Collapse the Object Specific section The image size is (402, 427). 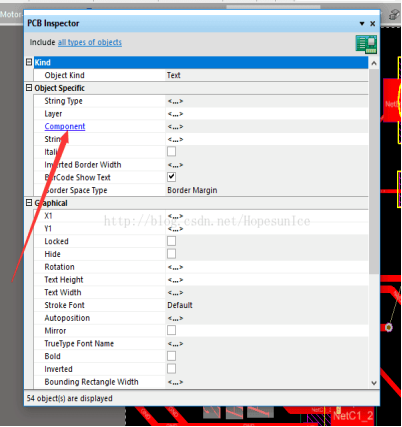[29, 88]
